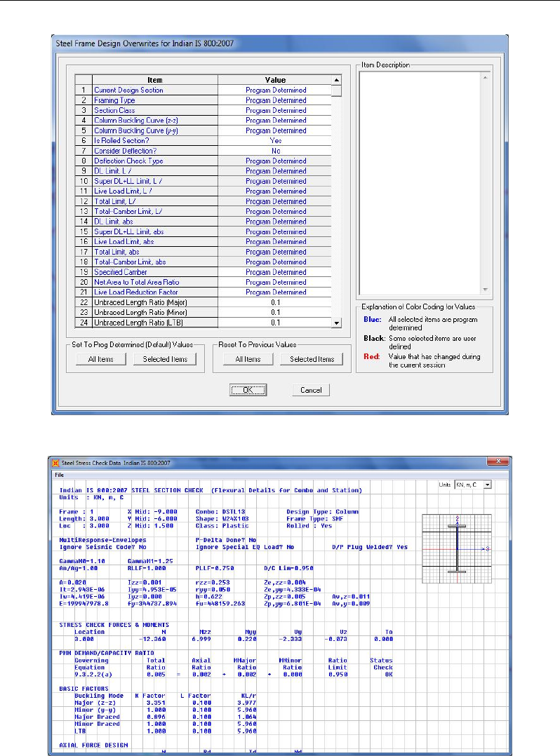Image resolution: width=560 pixels, height=756 pixels.
Task: Select Net Area to Total Area Ratio item
Action: coord(155,282)
